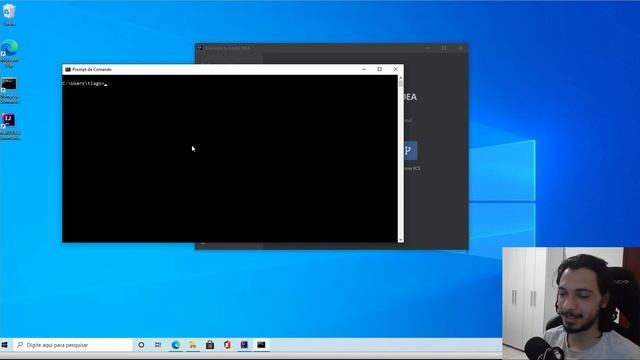Select the Command Prompt taskbar icon

tap(261, 345)
